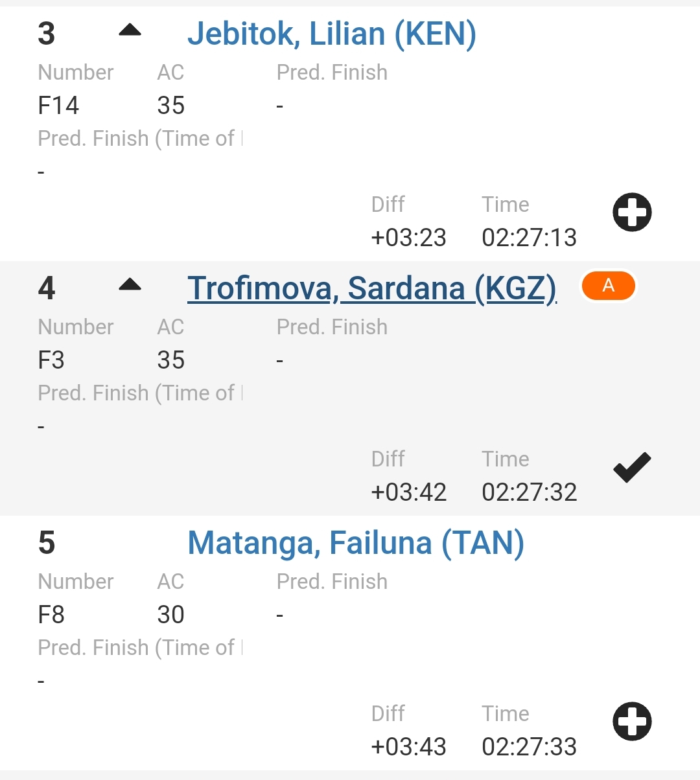
Task: Select rank number 5 of Matanga row
Action: click(x=47, y=543)
